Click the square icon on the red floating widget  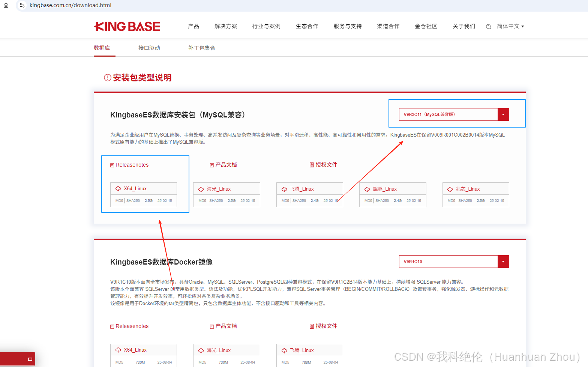click(x=30, y=359)
